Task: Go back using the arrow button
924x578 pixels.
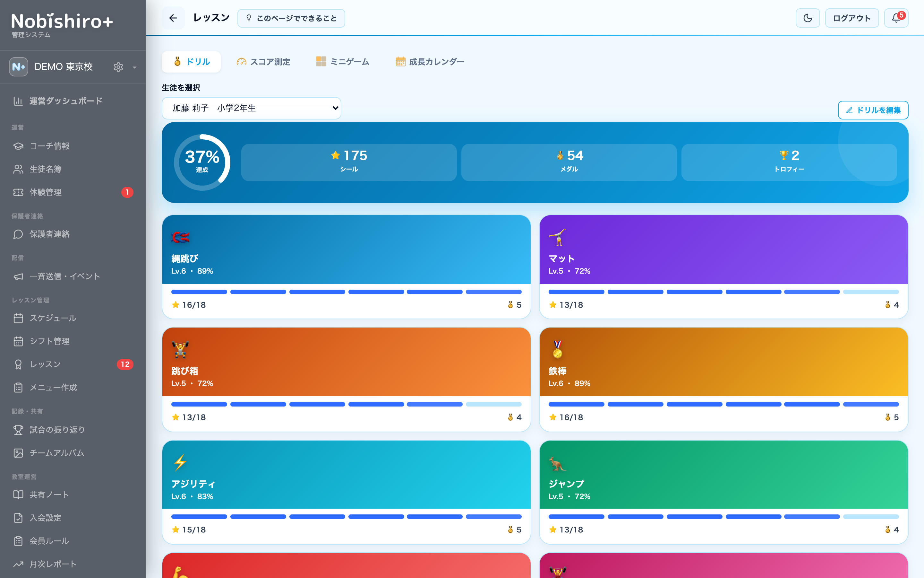Action: [173, 18]
